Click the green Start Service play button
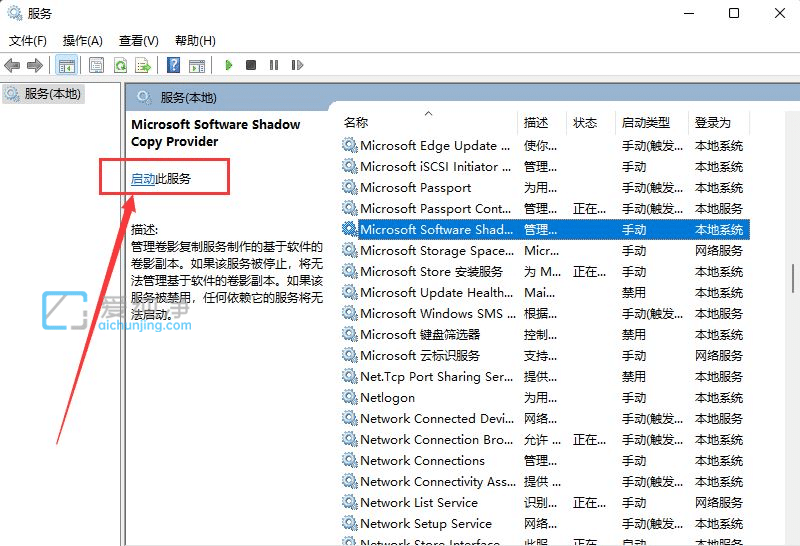This screenshot has width=800, height=546. [x=229, y=65]
